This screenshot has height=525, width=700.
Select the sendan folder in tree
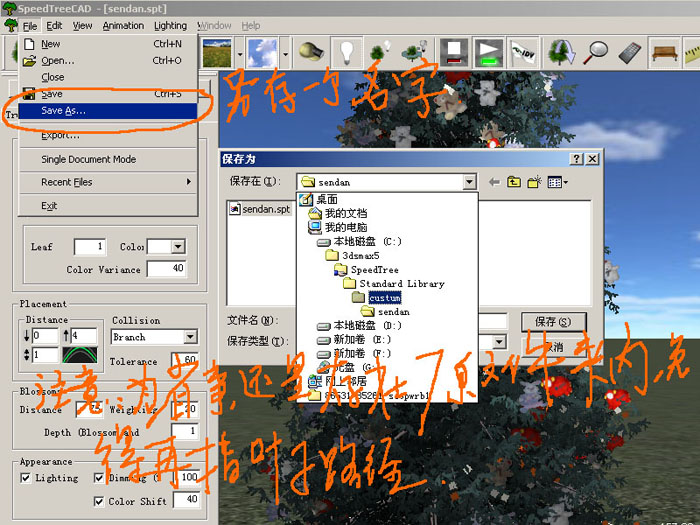coord(385,312)
